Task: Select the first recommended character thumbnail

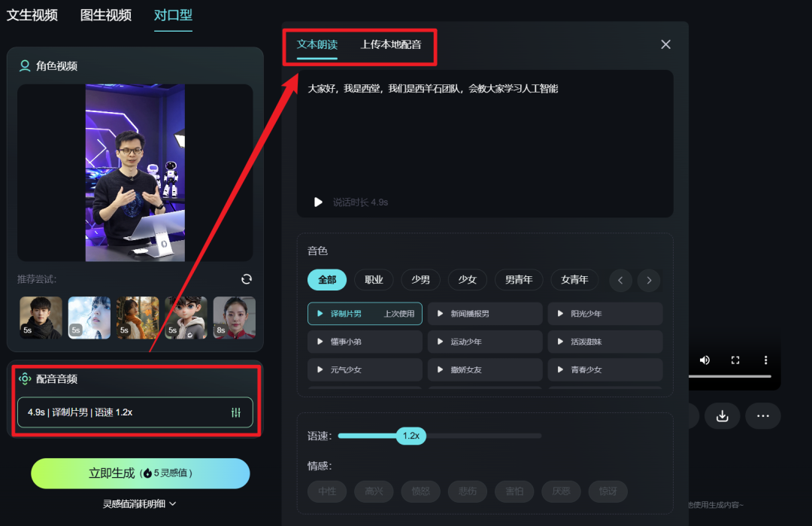Action: point(41,317)
